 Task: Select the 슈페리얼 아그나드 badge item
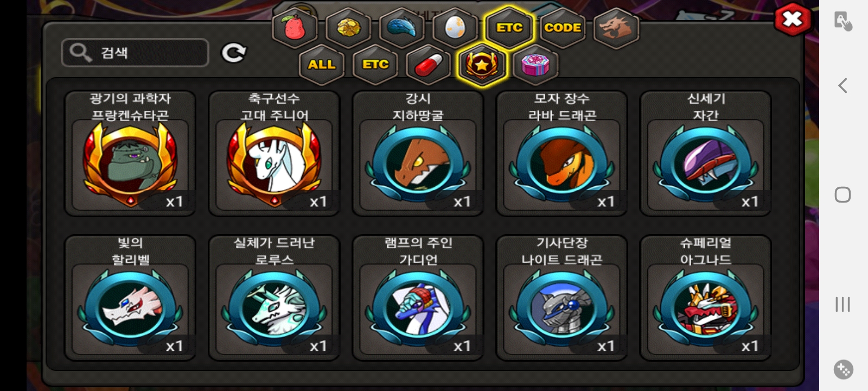click(x=706, y=298)
